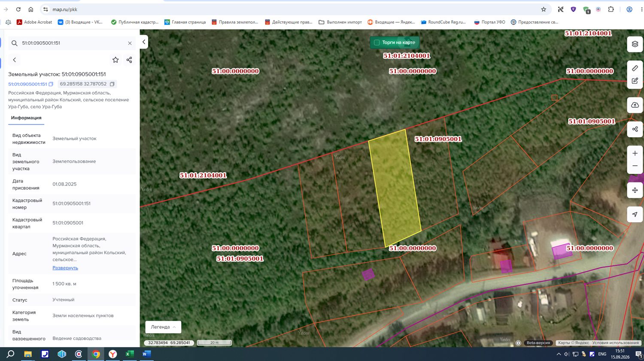
Task: Locate my position on map
Action: coord(635,214)
